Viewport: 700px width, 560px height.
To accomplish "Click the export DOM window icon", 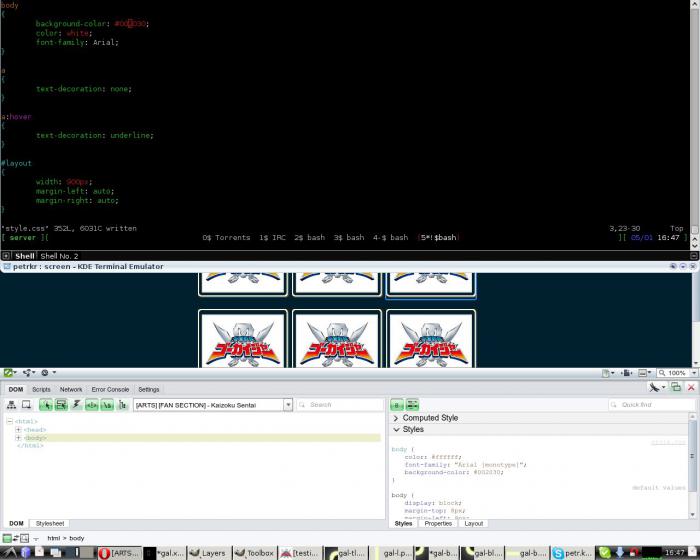I will (26, 405).
